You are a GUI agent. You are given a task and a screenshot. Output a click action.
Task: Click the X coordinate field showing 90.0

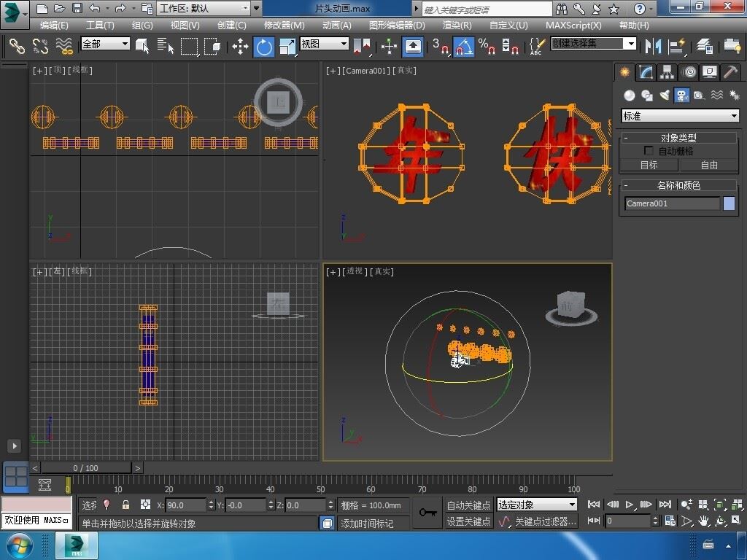coord(186,505)
